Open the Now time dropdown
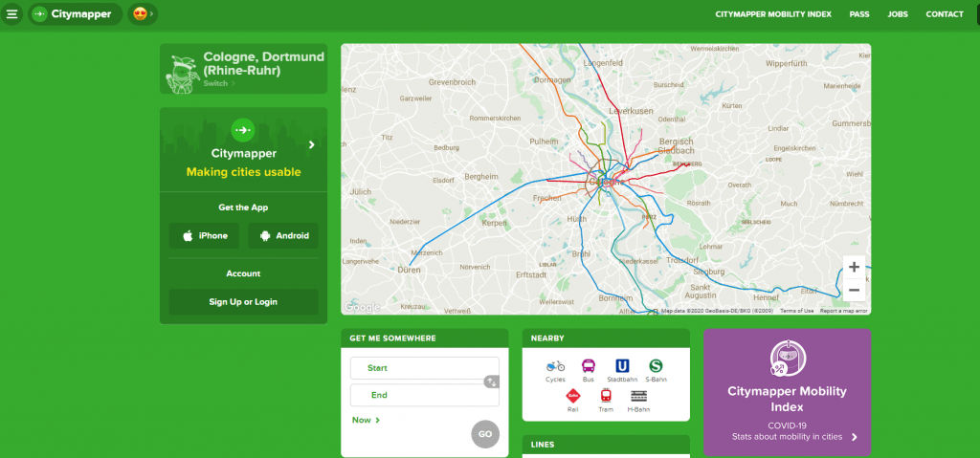 click(367, 420)
